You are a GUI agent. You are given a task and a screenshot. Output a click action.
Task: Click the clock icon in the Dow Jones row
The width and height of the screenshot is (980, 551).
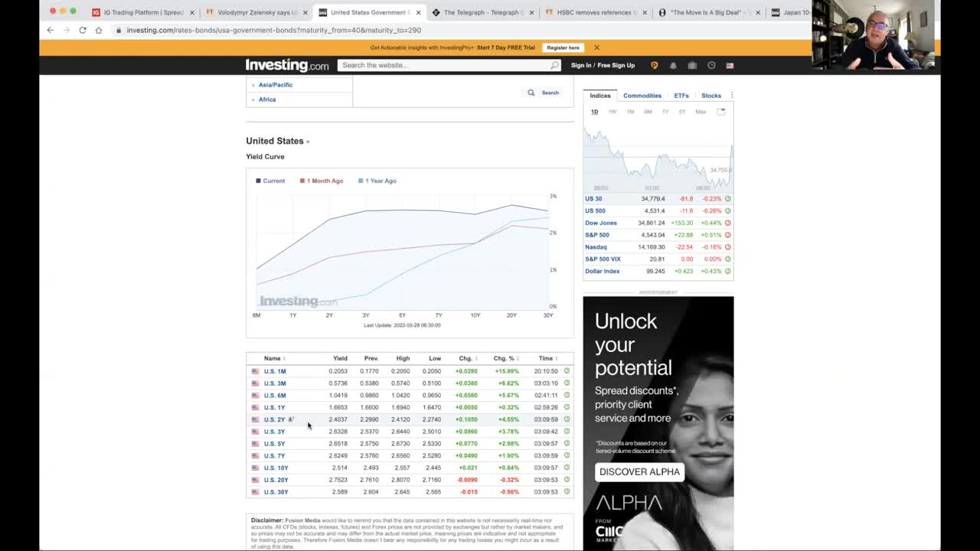tap(727, 223)
